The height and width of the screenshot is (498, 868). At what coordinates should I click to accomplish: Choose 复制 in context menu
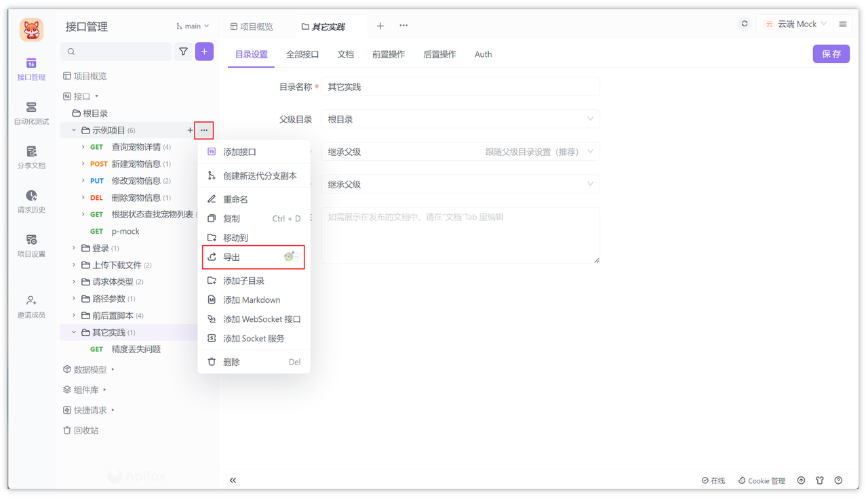(x=254, y=218)
